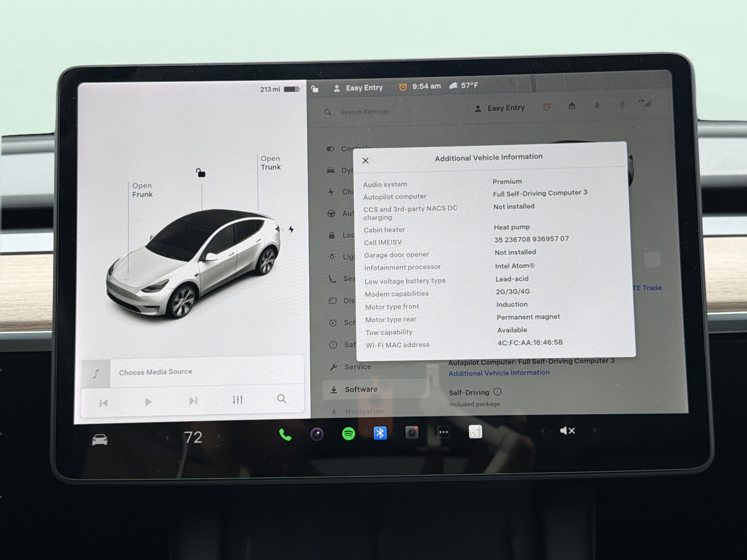Open the media equalizer settings
Image resolution: width=747 pixels, height=560 pixels.
[x=237, y=400]
